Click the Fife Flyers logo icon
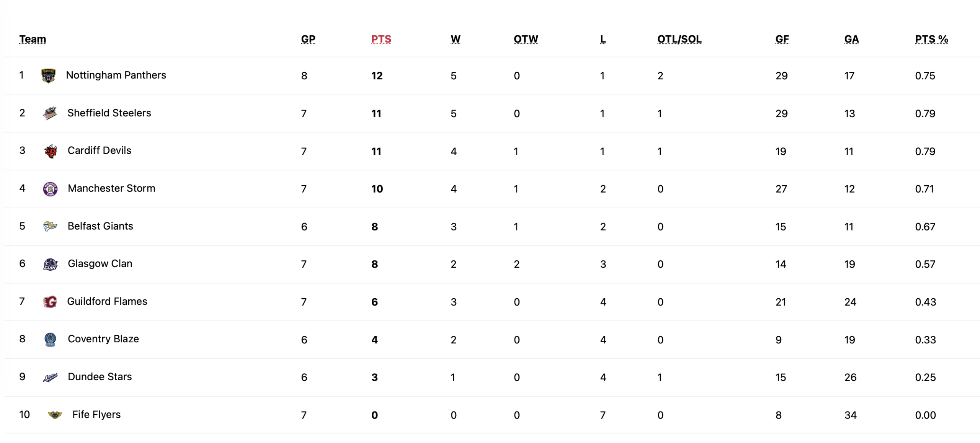Viewport: 980px width, 443px height. click(55, 415)
